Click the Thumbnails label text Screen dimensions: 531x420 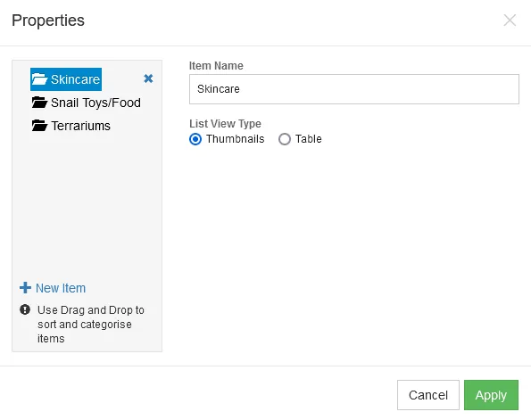pos(235,139)
